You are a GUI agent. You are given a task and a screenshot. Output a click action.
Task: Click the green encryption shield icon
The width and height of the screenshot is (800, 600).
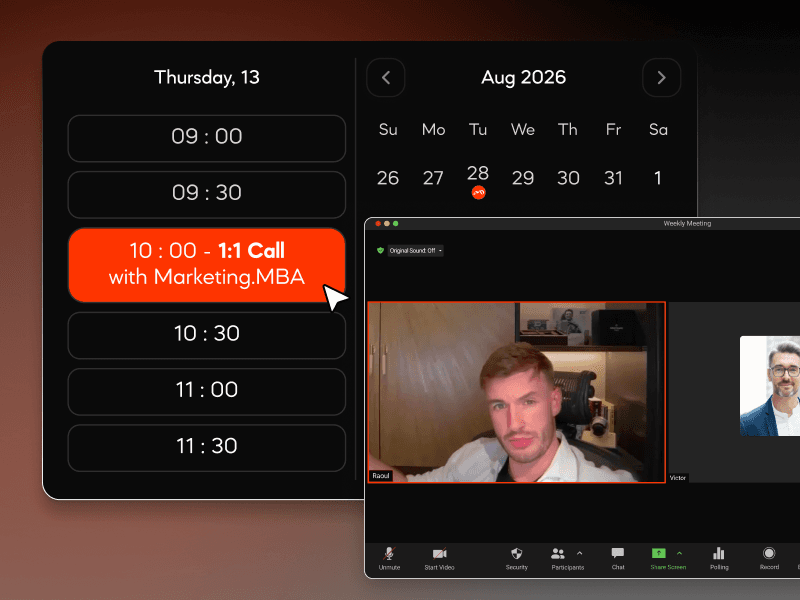(380, 251)
